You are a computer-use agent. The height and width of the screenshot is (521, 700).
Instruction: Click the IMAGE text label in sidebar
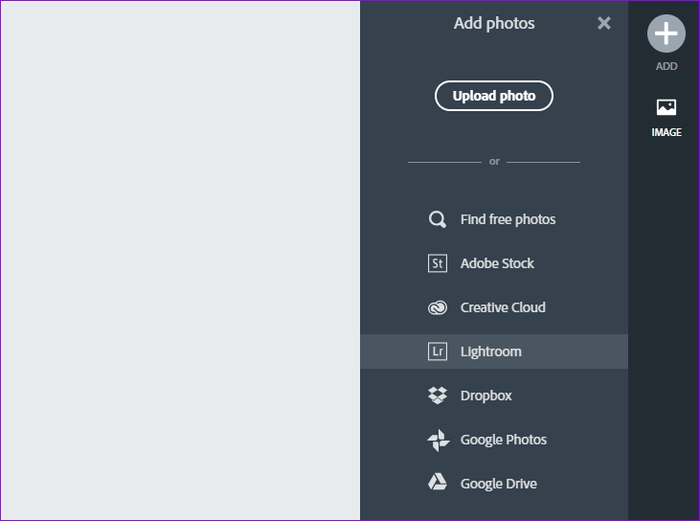coord(666,133)
